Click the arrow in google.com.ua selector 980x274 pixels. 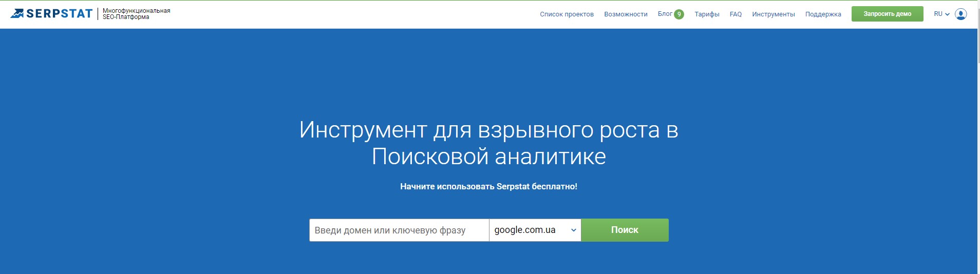tap(573, 230)
